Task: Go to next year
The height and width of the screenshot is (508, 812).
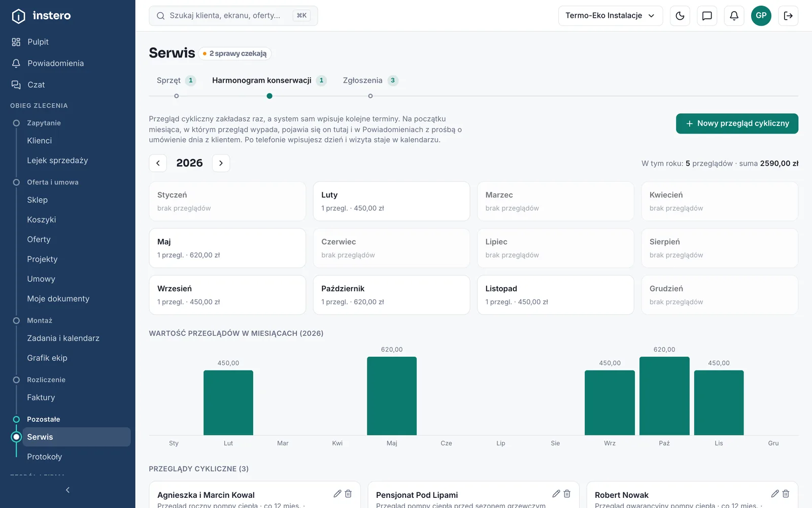Action: point(221,163)
